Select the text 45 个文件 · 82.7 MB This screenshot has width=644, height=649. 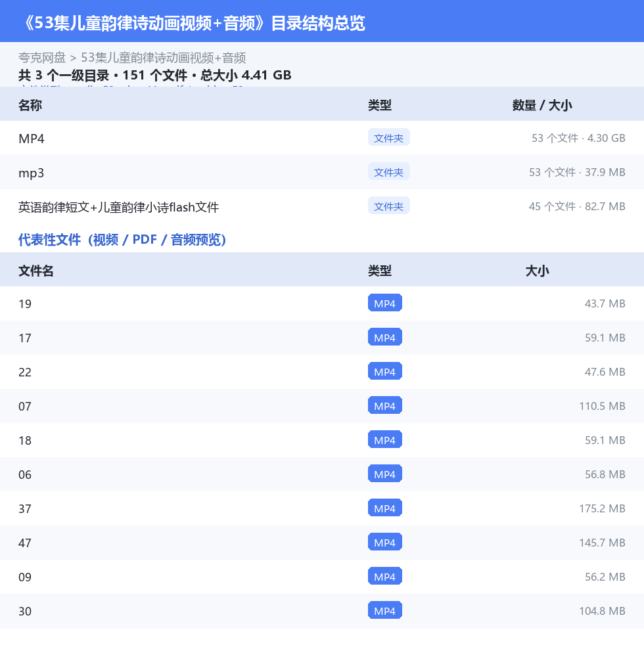click(578, 206)
